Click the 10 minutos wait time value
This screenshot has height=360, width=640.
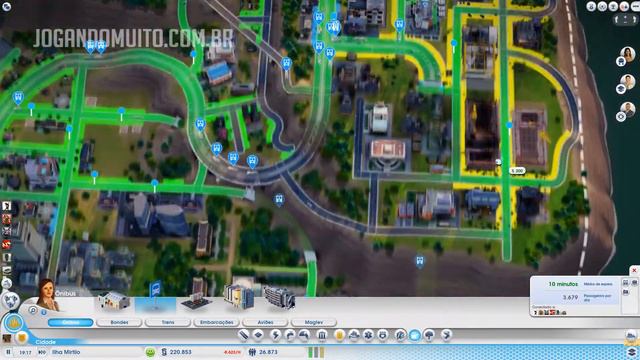pyautogui.click(x=563, y=284)
